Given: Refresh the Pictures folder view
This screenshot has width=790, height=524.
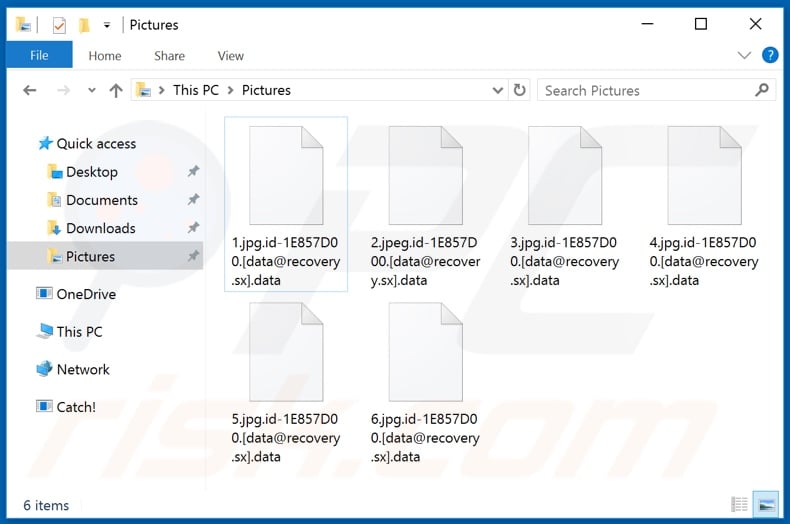Looking at the screenshot, I should (x=520, y=90).
